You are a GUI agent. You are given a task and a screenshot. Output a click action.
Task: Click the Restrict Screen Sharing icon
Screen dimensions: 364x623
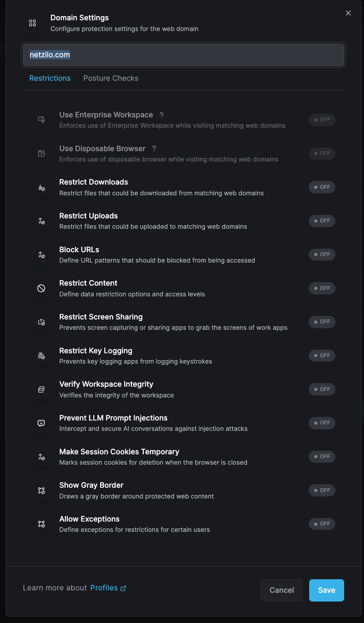click(41, 322)
